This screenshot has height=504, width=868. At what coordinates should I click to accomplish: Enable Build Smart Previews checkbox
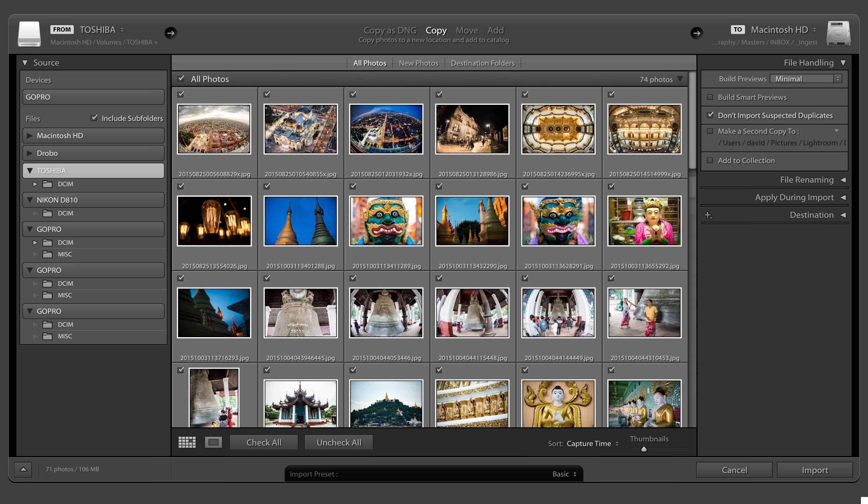710,97
